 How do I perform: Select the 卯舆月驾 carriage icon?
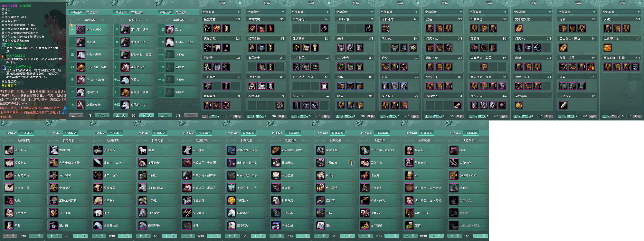(9, 150)
